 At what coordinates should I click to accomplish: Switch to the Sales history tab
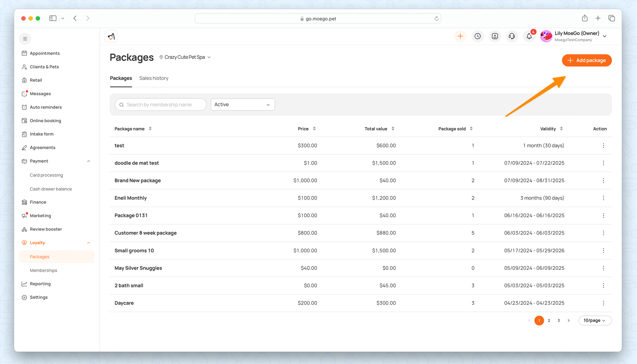coord(154,78)
